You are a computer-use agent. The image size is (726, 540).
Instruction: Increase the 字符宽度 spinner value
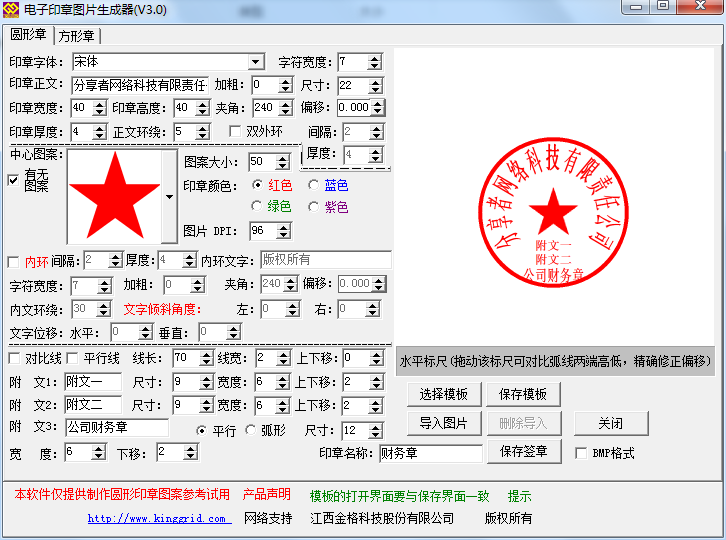point(375,58)
